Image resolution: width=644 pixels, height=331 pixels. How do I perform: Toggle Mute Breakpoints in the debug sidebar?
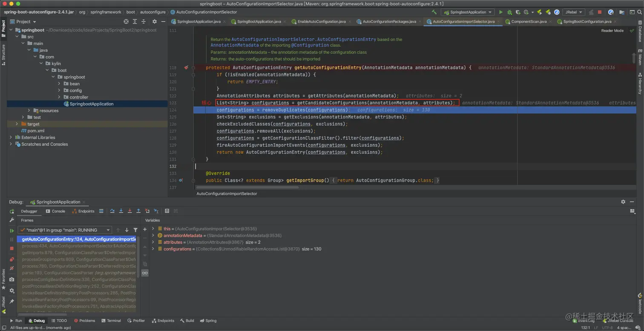[12, 268]
